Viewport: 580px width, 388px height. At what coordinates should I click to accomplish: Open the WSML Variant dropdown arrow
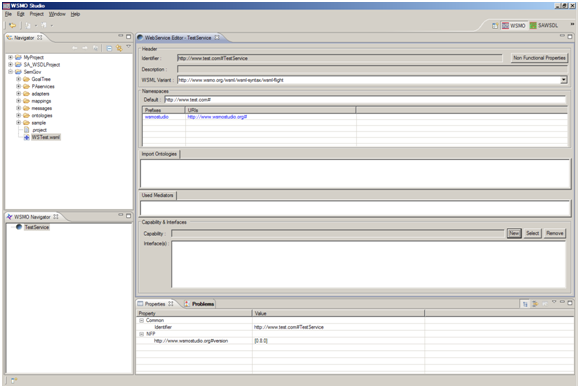click(563, 80)
